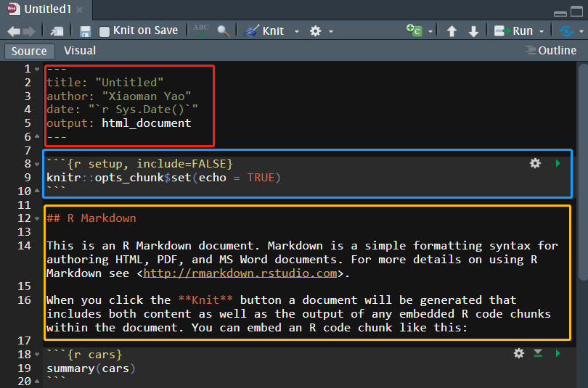Go to previous section or chunk
This screenshot has height=388, width=588.
[452, 31]
